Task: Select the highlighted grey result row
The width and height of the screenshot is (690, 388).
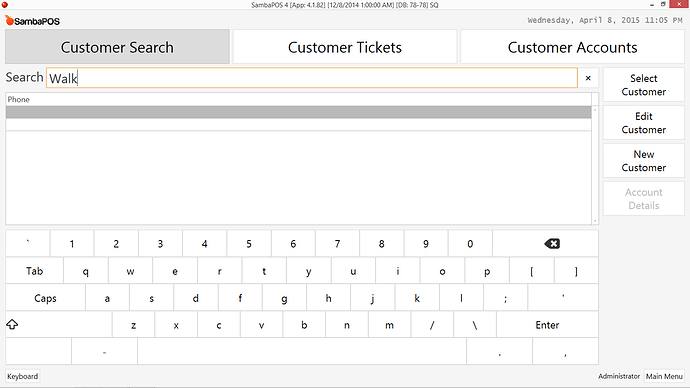Action: 298,112
